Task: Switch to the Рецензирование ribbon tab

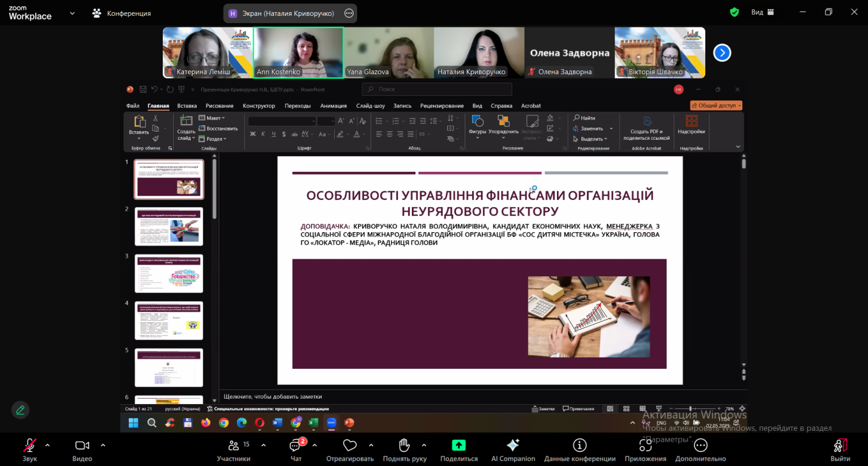Action: pos(442,106)
